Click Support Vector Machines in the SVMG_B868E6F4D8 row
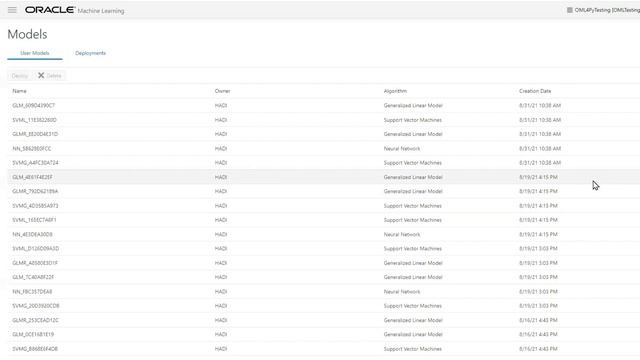This screenshot has height=360, width=640. click(x=413, y=349)
